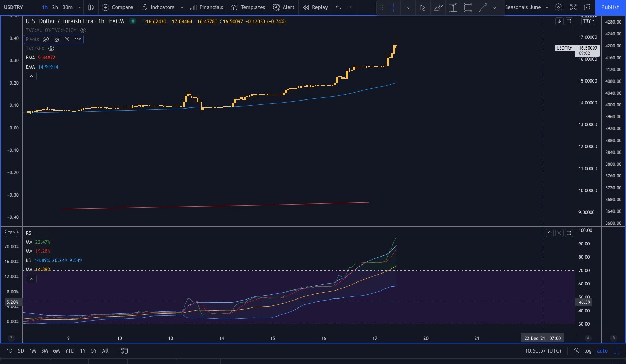Undo the last chart action

(338, 7)
